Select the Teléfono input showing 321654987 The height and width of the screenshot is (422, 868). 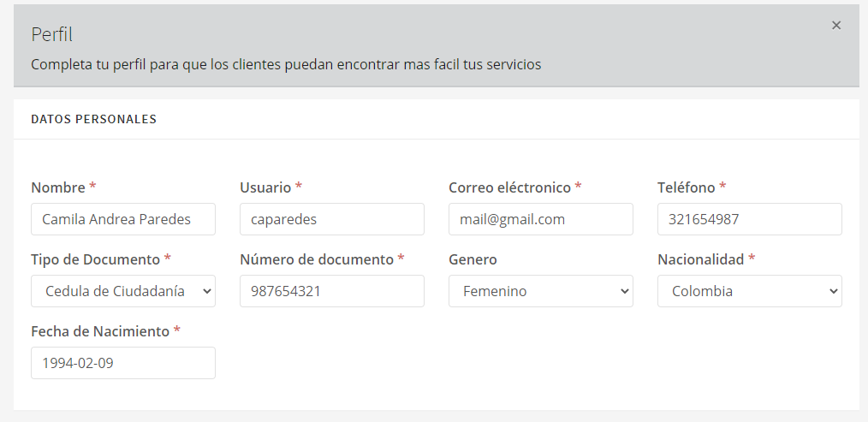pyautogui.click(x=749, y=219)
